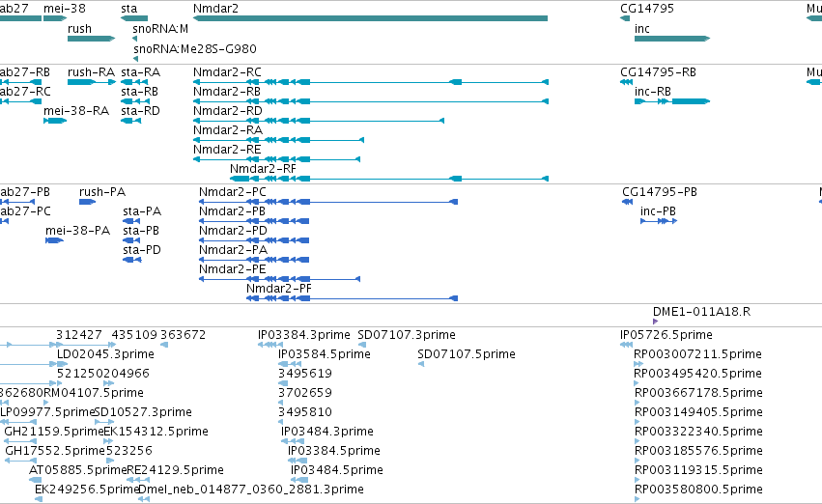This screenshot has height=504, width=822.
Task: Click the LD02045.3prime EST label
Action: click(x=105, y=354)
